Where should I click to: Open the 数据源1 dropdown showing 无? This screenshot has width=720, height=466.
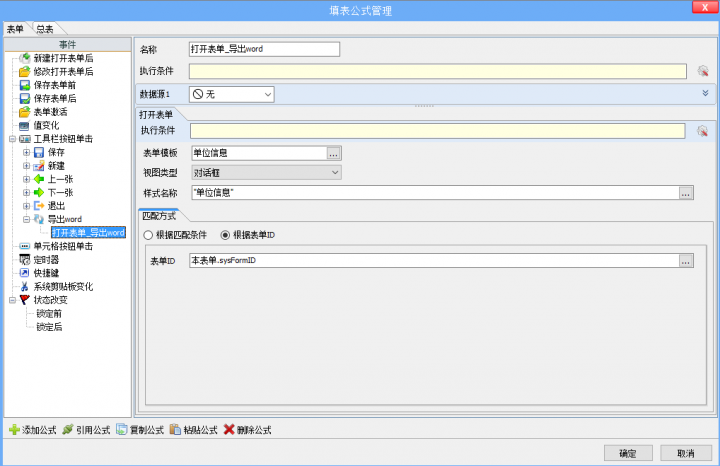coord(231,95)
